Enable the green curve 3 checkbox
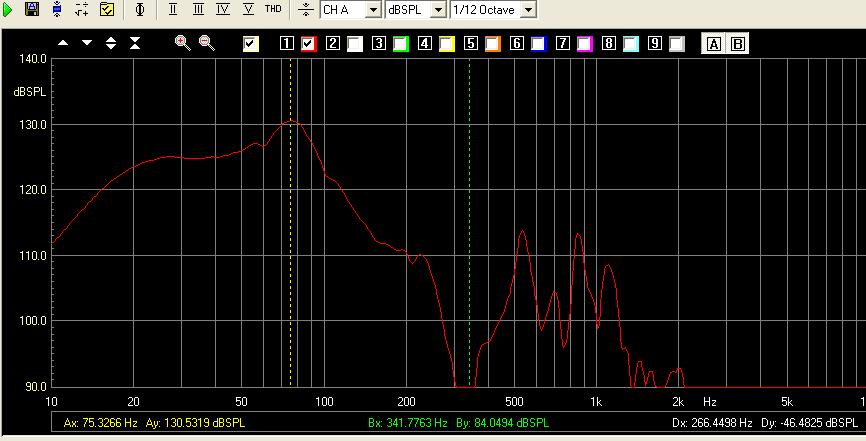Viewport: 866px width, 441px height. (x=401, y=43)
